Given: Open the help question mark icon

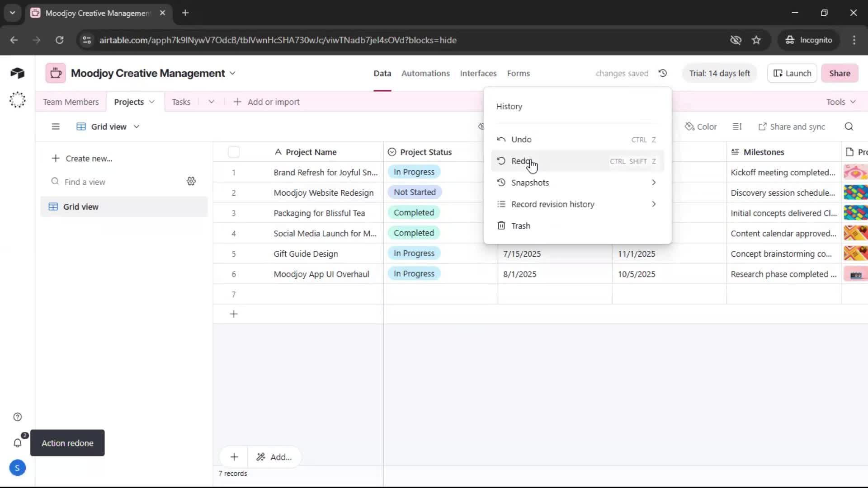Looking at the screenshot, I should (18, 417).
